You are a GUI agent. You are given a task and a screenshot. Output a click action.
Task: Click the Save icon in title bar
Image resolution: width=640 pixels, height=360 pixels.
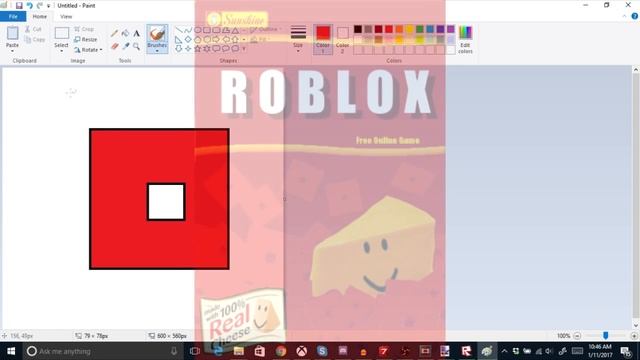(x=19, y=6)
